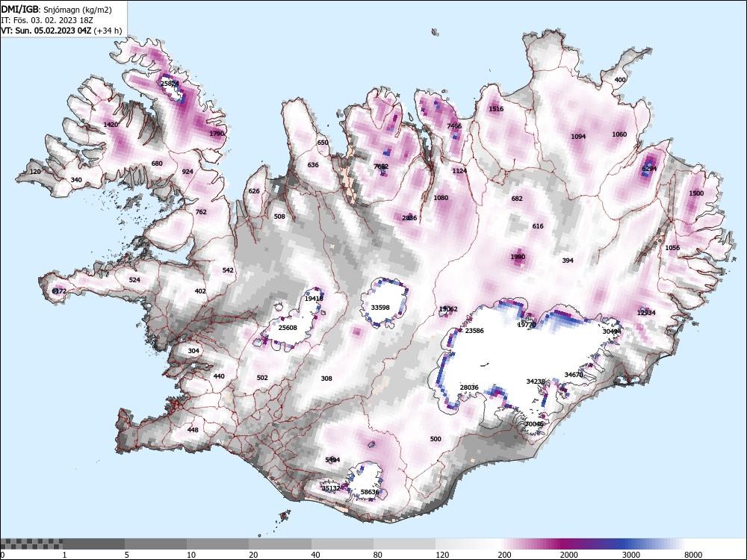
Task: Click the map value 626
Action: (254, 191)
